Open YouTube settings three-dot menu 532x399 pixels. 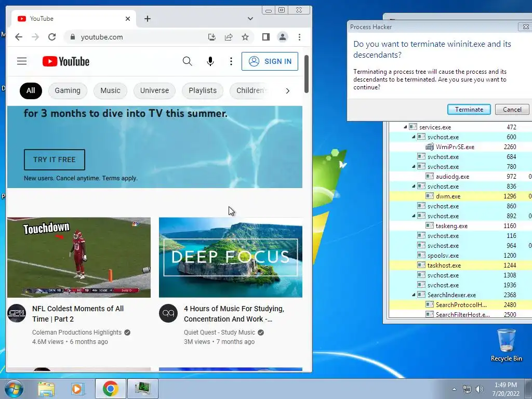[x=231, y=61]
